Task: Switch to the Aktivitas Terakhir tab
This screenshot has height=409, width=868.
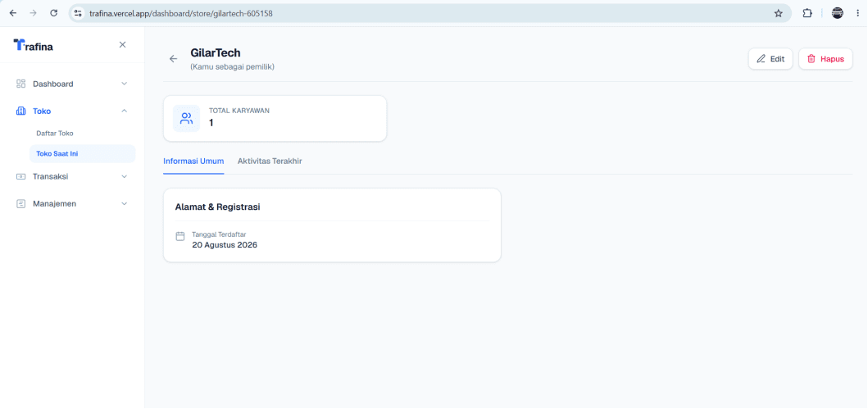Action: 270,161
